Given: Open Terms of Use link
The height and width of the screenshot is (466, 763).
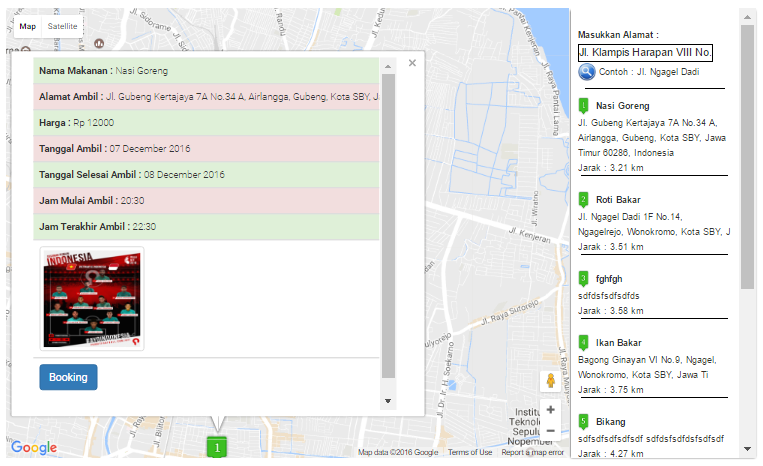Looking at the screenshot, I should pos(470,452).
